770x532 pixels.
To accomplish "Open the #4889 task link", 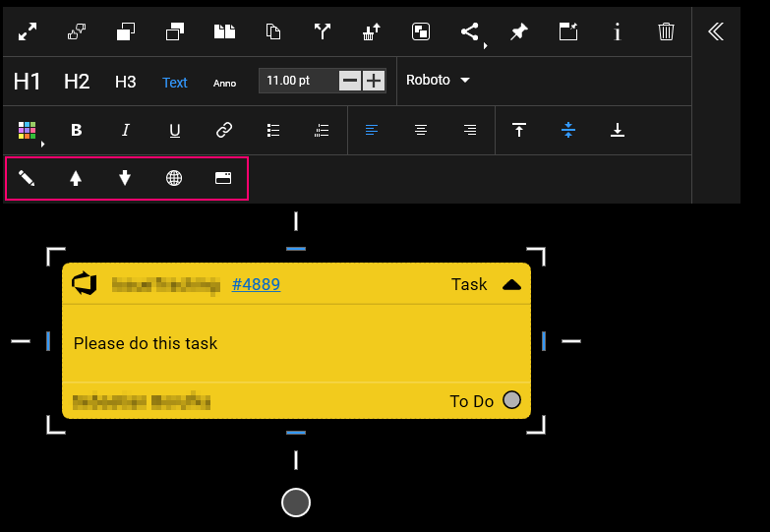I will click(256, 285).
